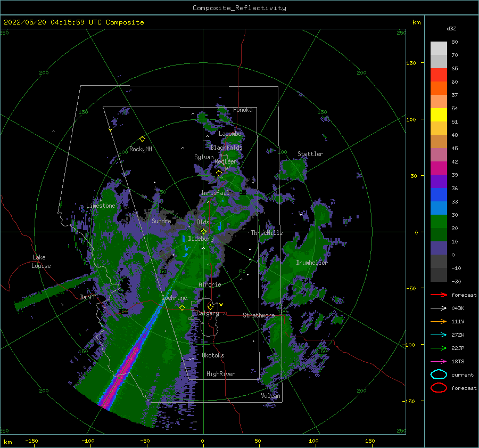This screenshot has height=448, width=479.
Task: Click white plus marker north of Drumheller
Action: (301, 214)
